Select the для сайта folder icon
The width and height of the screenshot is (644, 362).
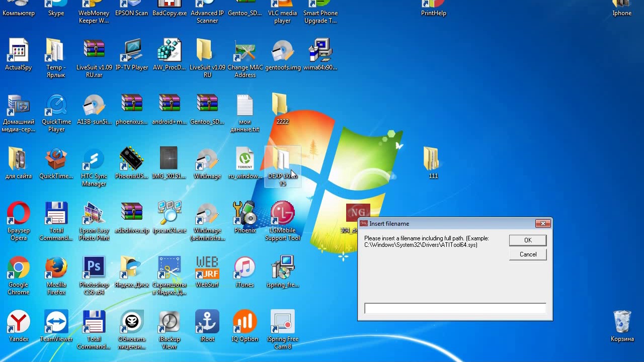(x=19, y=163)
